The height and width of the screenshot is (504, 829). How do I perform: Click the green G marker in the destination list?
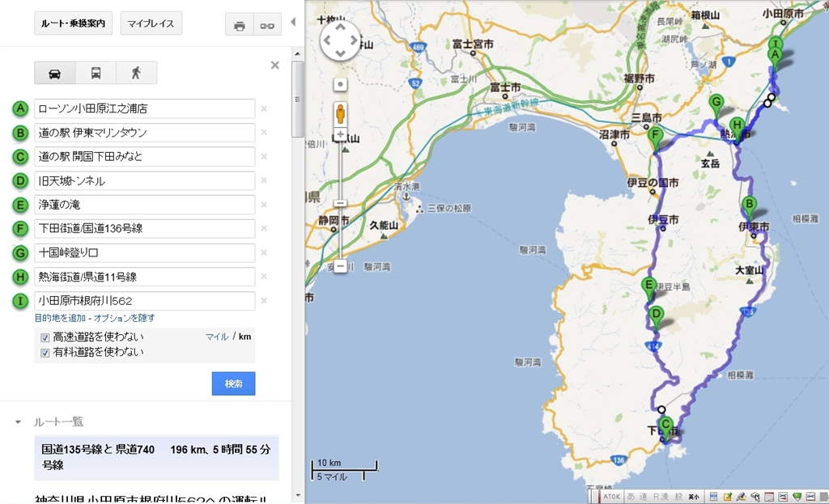tap(20, 253)
